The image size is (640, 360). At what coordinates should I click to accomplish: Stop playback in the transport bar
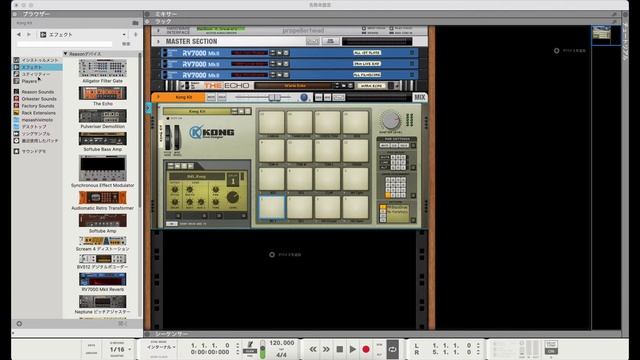tap(340, 349)
